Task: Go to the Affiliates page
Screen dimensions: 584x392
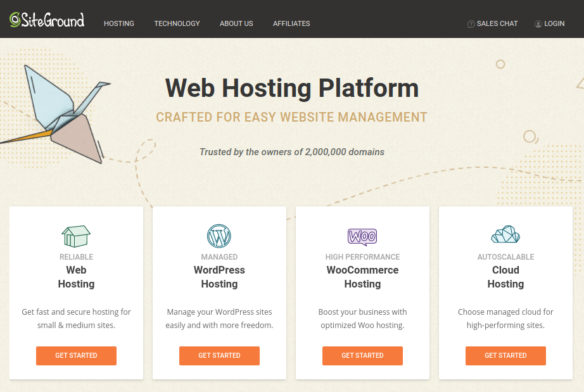Action: click(291, 23)
